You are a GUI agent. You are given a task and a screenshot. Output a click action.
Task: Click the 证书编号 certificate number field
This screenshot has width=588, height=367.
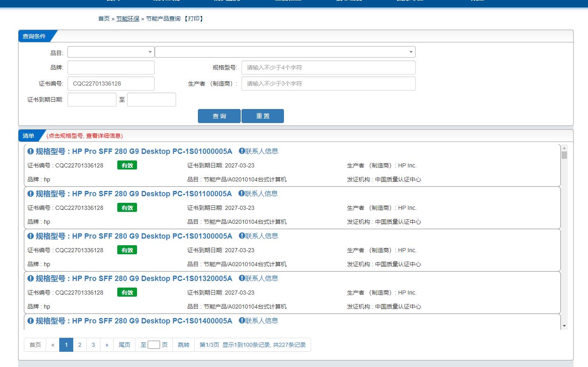(x=111, y=84)
